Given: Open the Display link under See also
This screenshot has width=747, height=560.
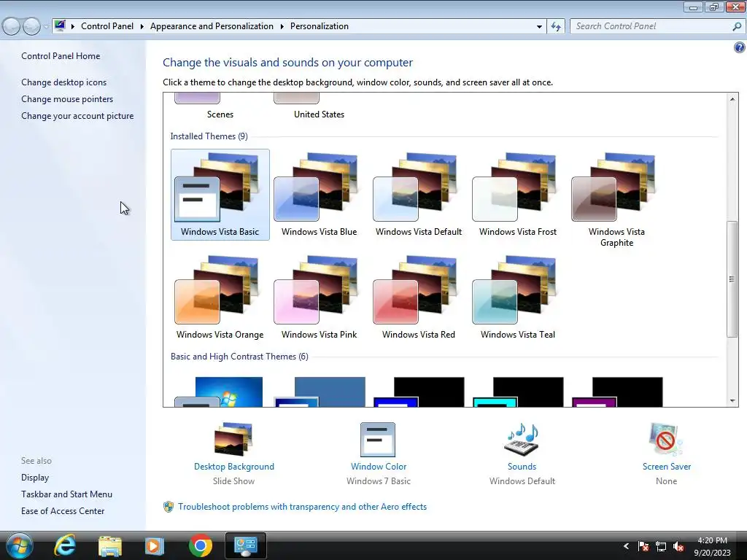Looking at the screenshot, I should coord(35,477).
